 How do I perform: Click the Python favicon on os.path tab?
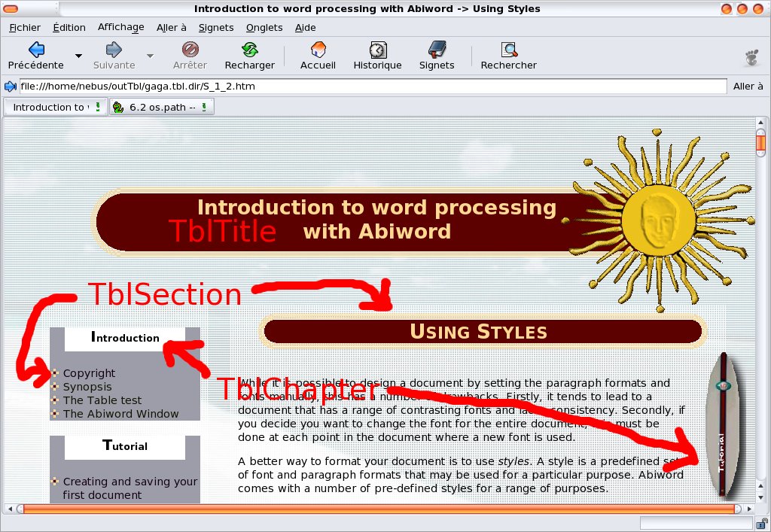point(118,107)
